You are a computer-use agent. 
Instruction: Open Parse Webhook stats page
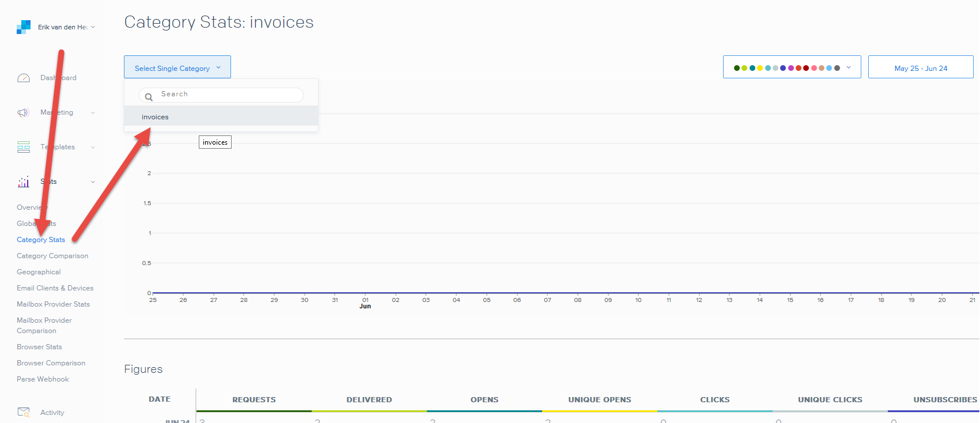43,379
